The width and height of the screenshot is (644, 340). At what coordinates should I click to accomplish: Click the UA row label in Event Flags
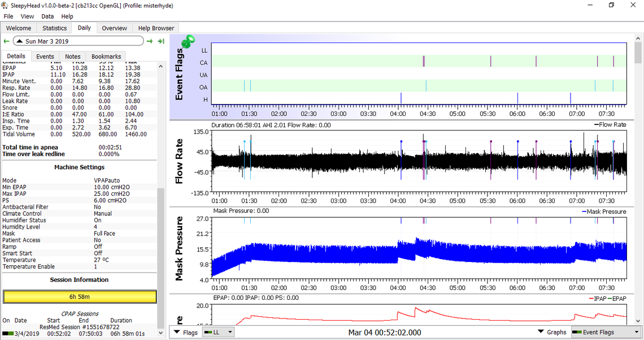[204, 75]
